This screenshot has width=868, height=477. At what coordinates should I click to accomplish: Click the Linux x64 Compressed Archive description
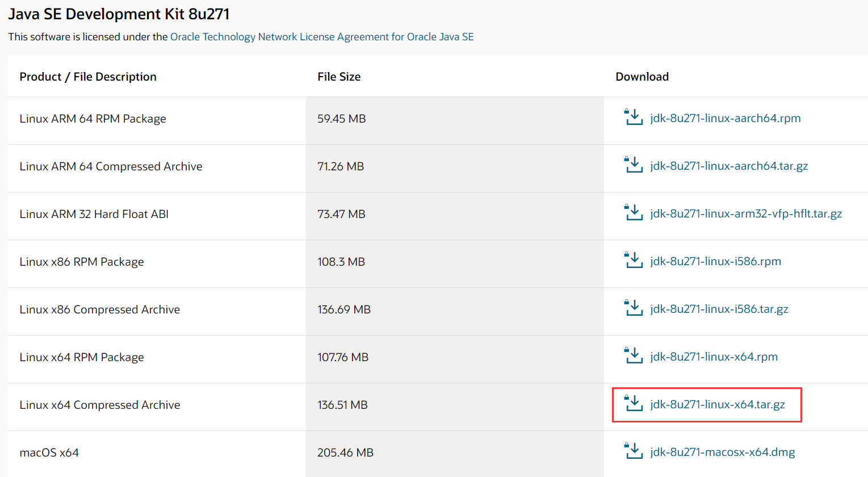(x=100, y=405)
